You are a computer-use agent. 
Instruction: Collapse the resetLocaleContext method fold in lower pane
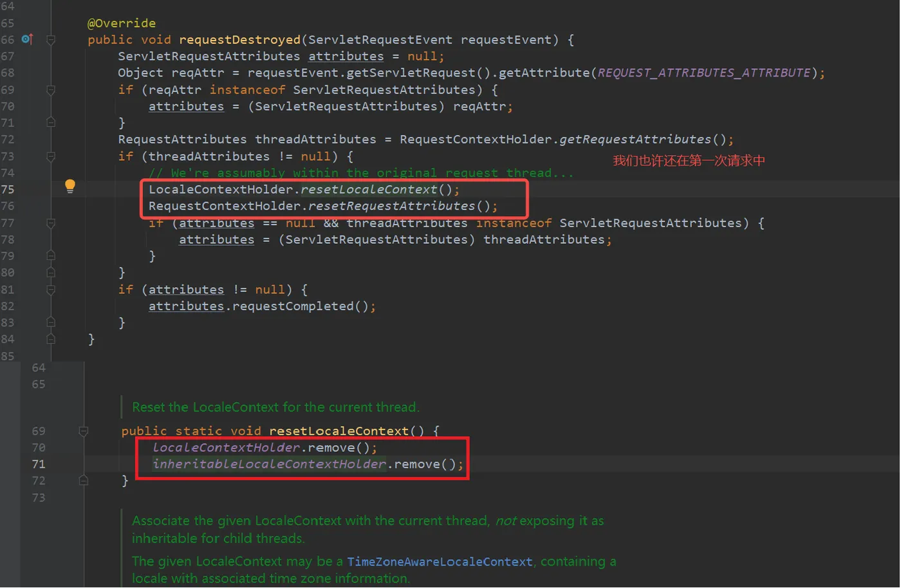pyautogui.click(x=83, y=432)
